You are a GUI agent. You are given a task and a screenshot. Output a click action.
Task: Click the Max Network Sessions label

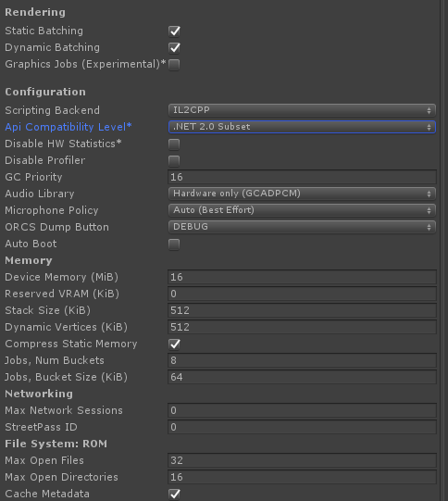(64, 410)
